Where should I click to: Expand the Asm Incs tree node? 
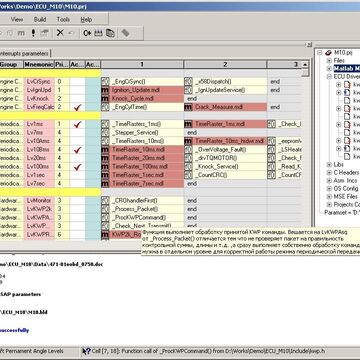coord(329,181)
